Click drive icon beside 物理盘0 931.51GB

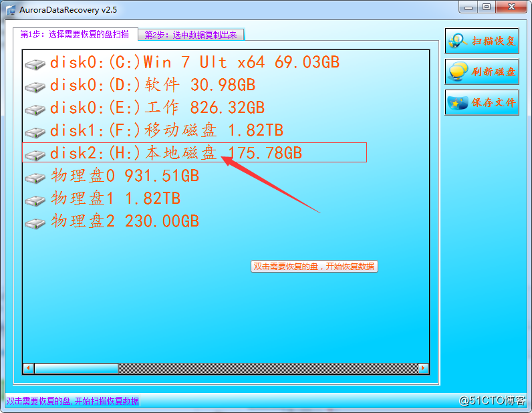(x=35, y=178)
